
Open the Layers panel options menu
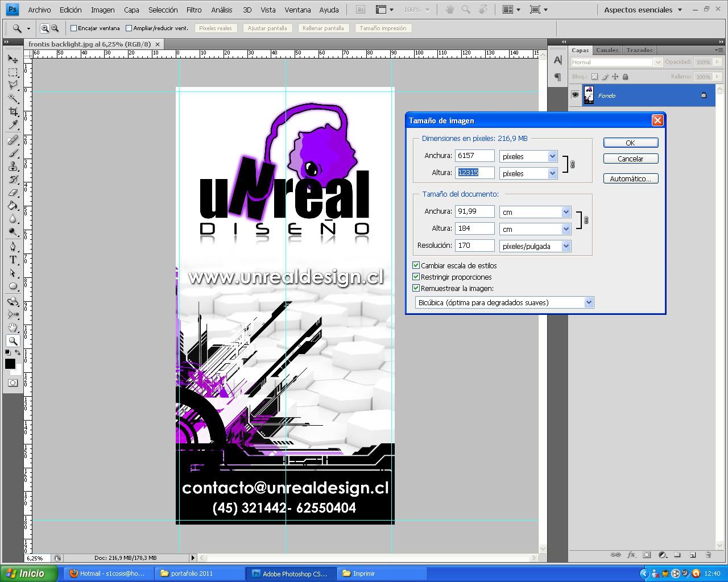pos(719,50)
